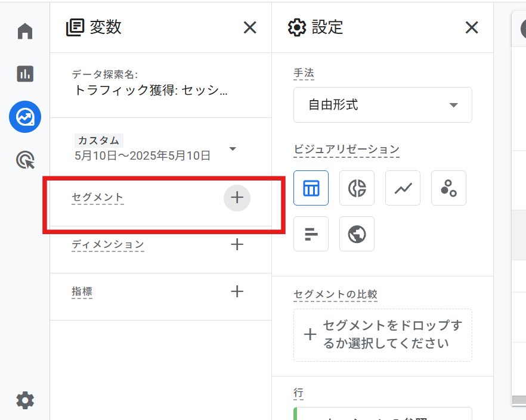Edit the exploration name field
Viewport: 526px width, 420px height.
[150, 91]
